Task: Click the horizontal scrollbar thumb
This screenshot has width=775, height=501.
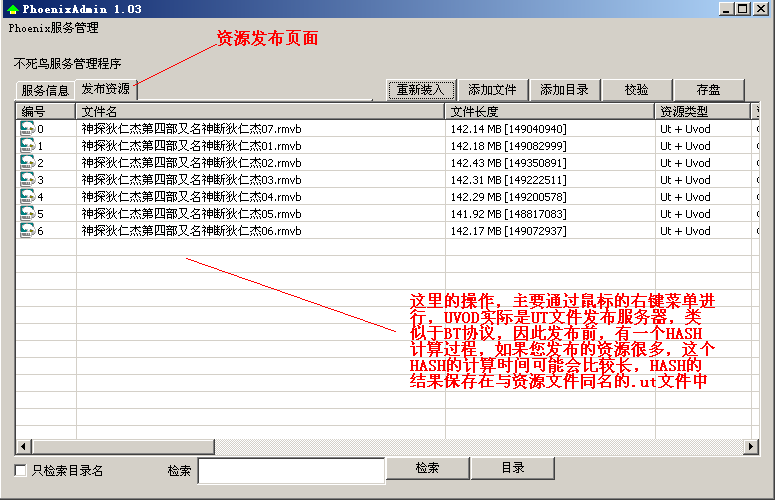Action: tap(123, 447)
